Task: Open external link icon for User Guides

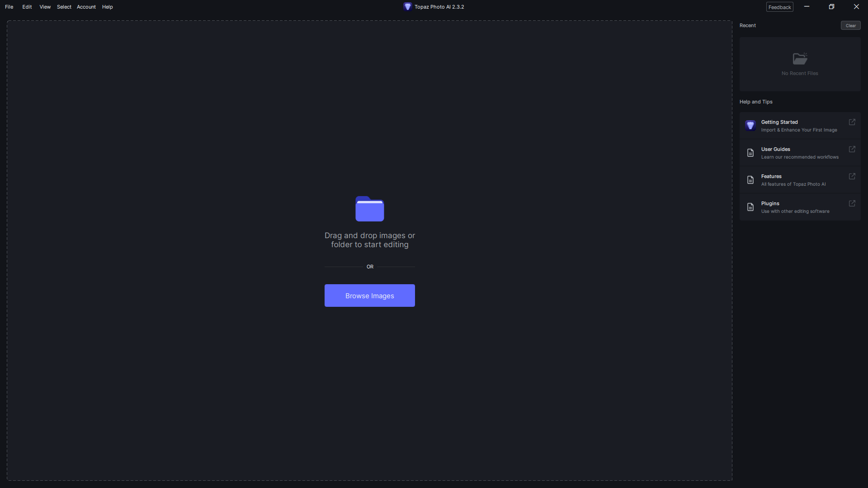Action: coord(852,149)
